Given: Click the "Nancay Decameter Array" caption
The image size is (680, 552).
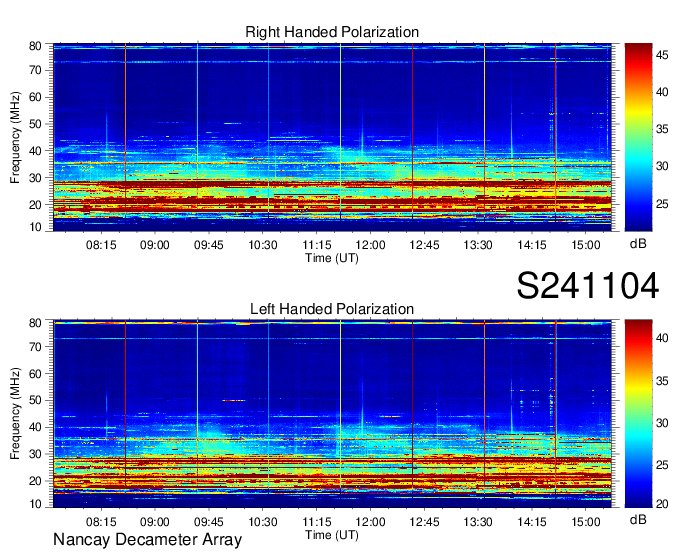Looking at the screenshot, I should (x=147, y=539).
